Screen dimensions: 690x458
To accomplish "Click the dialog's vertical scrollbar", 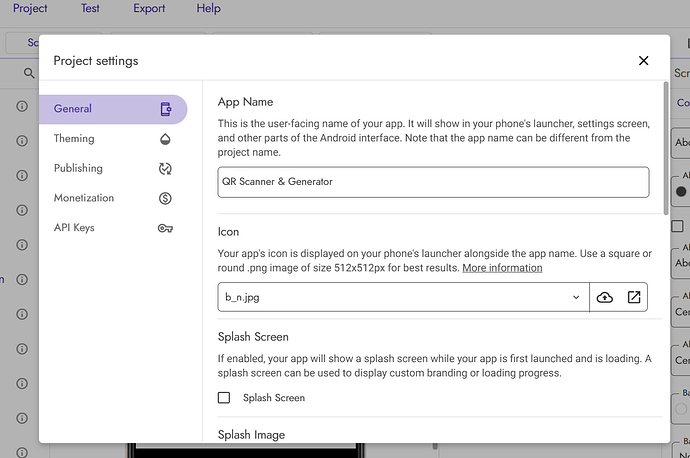I will tap(666, 148).
